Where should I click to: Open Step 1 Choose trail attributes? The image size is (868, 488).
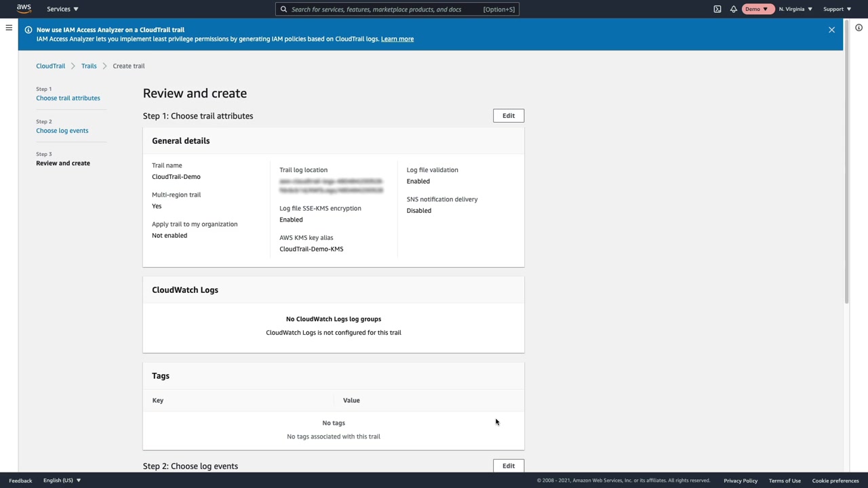point(68,98)
